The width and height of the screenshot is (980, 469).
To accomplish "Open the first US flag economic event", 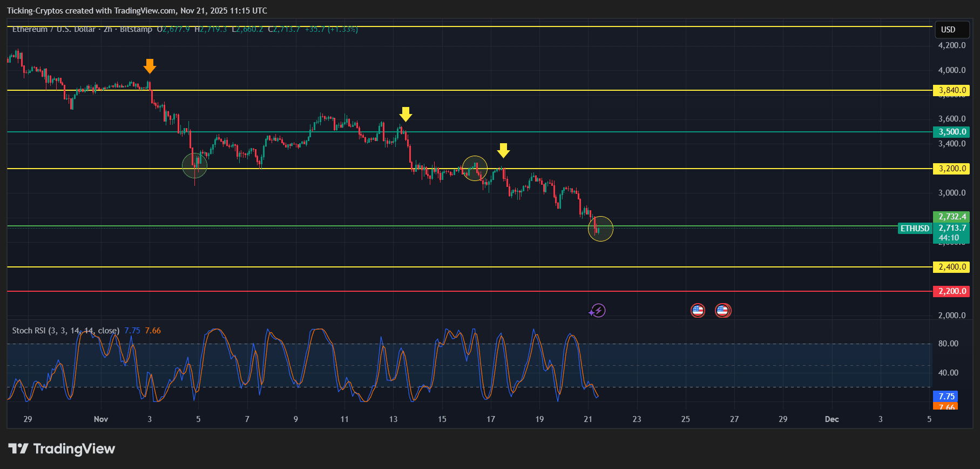I will click(698, 311).
